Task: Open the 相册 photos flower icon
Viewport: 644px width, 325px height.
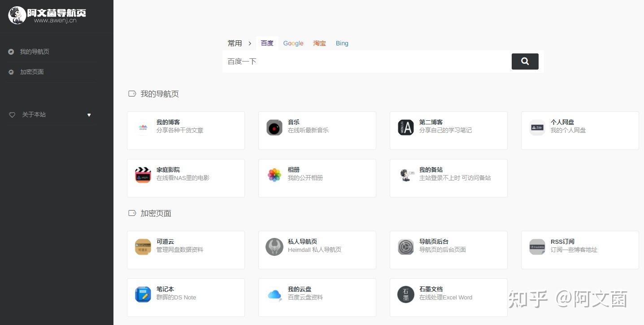Action: pos(274,175)
